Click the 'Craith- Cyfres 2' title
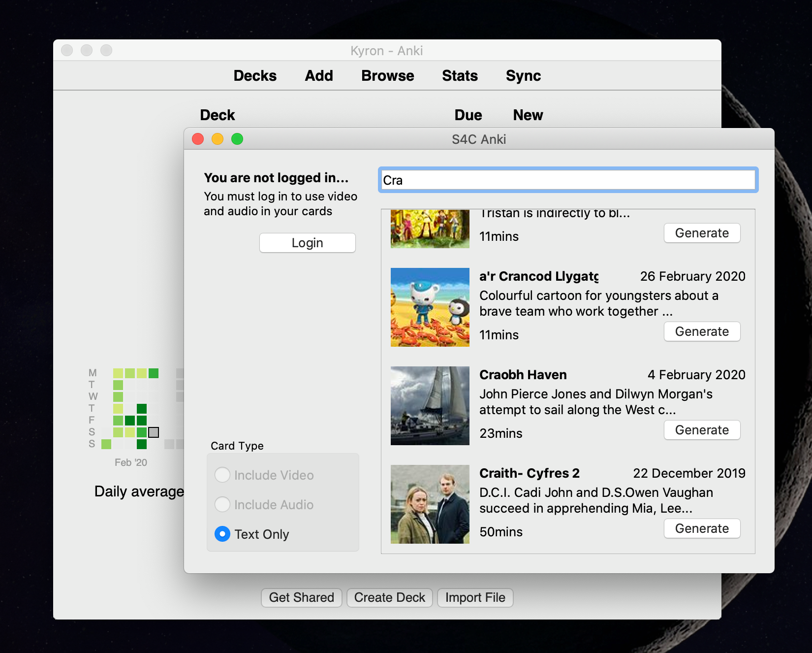The height and width of the screenshot is (653, 812). click(530, 473)
